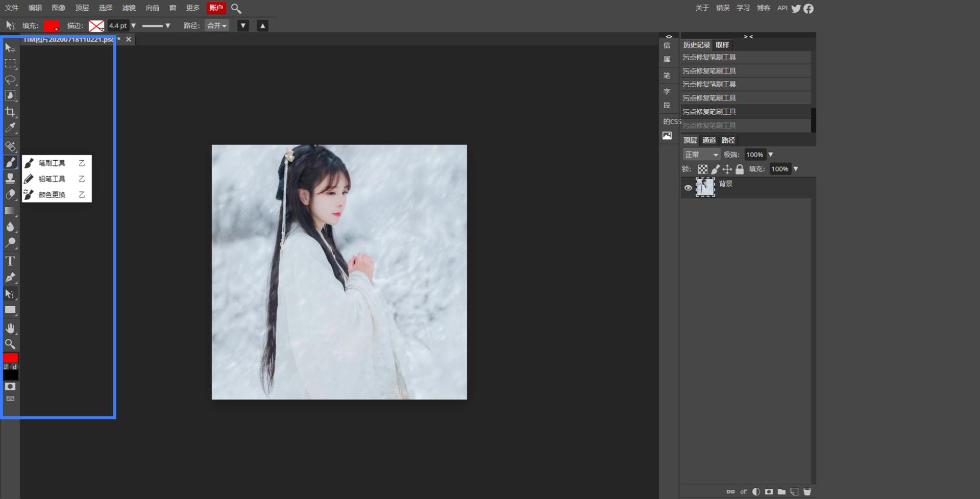Open the 正常 blend mode dropdown
Viewport: 980px width, 499px height.
[701, 155]
